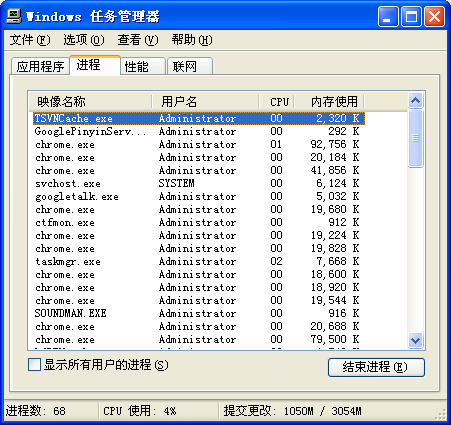Click the scrollbar up arrow

coord(415,101)
